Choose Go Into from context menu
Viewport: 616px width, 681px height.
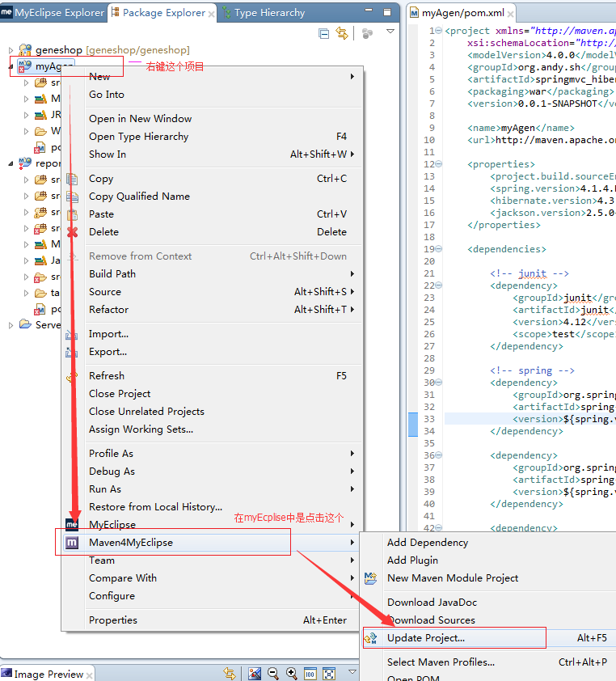pos(222,95)
